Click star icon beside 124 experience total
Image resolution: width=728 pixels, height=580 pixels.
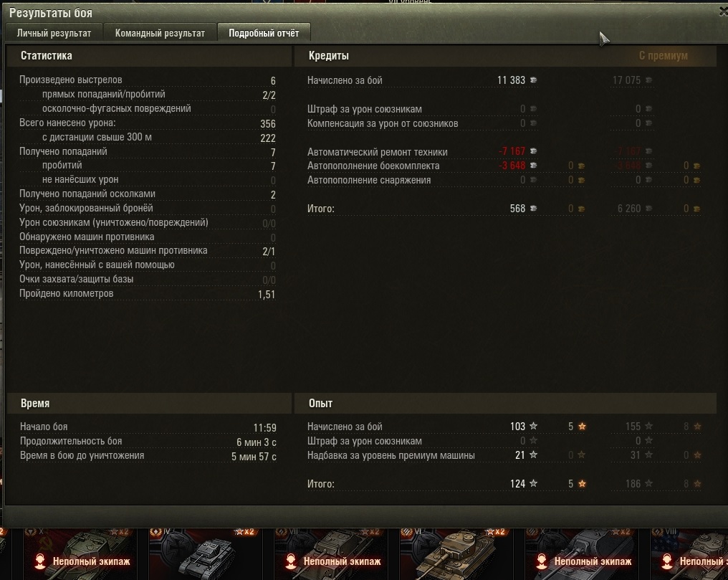(534, 483)
